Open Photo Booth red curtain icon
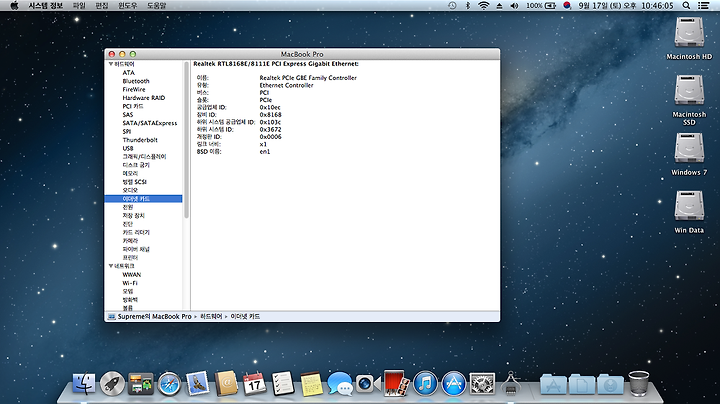Screen dimensions: 720x404 [x=397, y=383]
